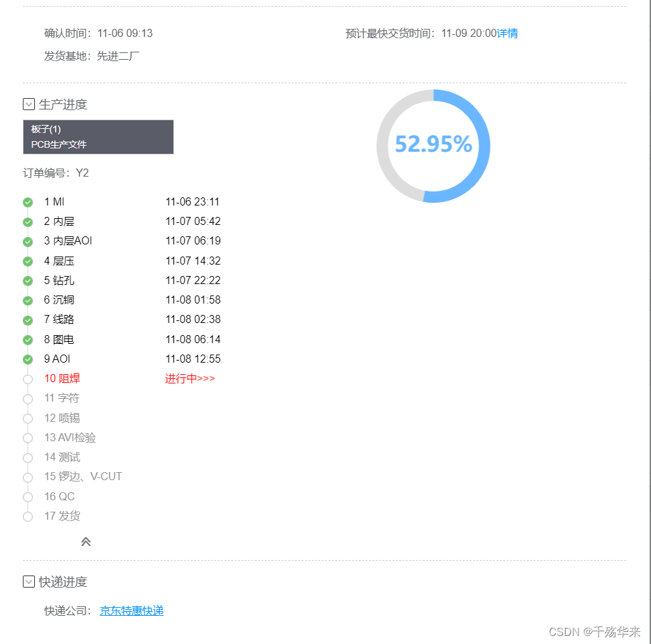The image size is (651, 644).
Task: Click the green check icon for 9 AOI
Action: click(28, 359)
